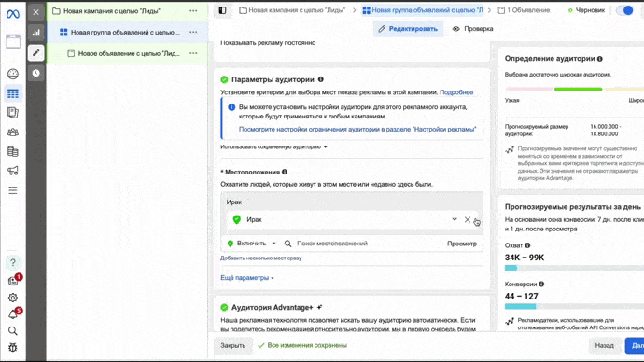Open more options for ad set row
This screenshot has height=362, width=644.
pyautogui.click(x=193, y=32)
